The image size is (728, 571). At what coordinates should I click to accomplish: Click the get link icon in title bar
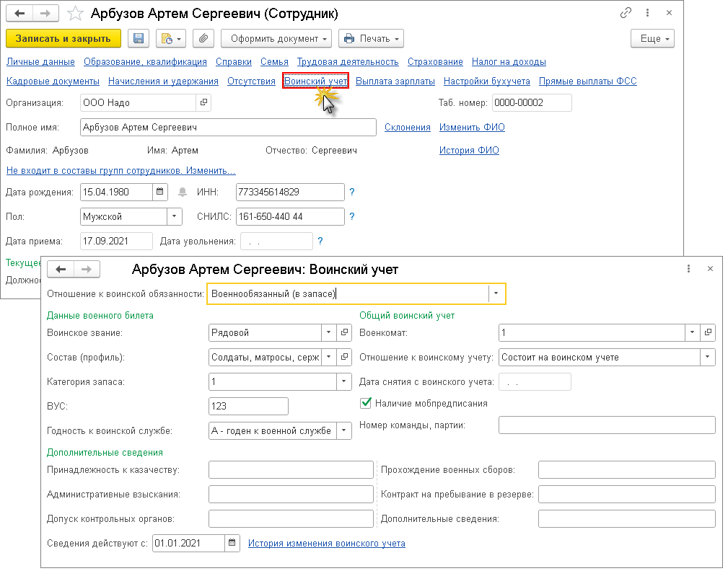click(x=626, y=14)
